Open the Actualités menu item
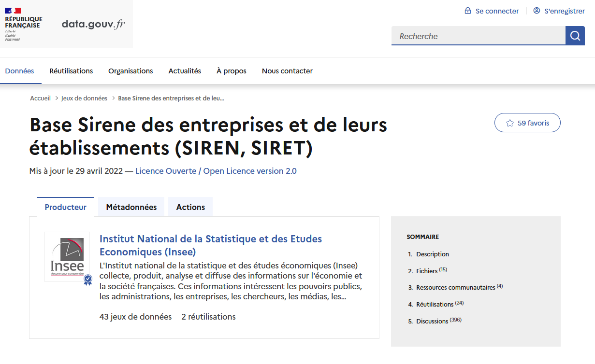The width and height of the screenshot is (595, 364). point(185,71)
